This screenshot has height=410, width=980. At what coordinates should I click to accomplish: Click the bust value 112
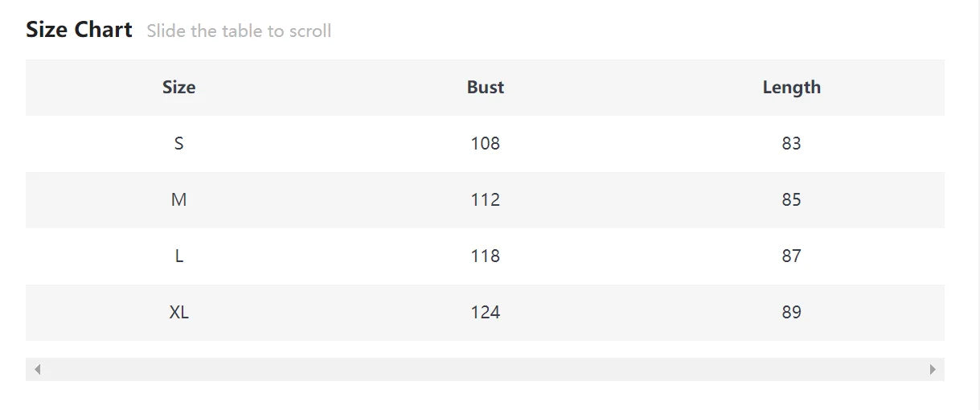point(486,200)
